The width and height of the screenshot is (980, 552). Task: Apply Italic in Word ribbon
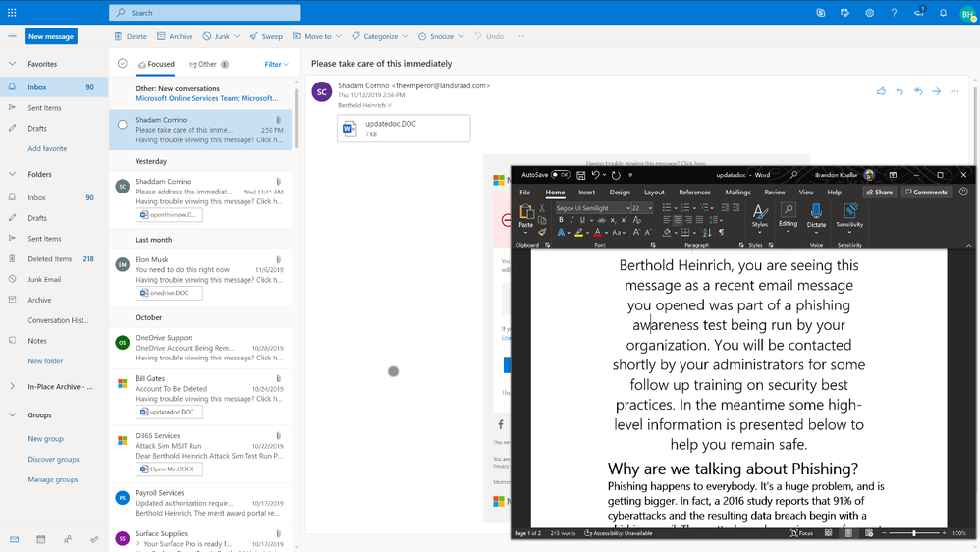pyautogui.click(x=572, y=220)
